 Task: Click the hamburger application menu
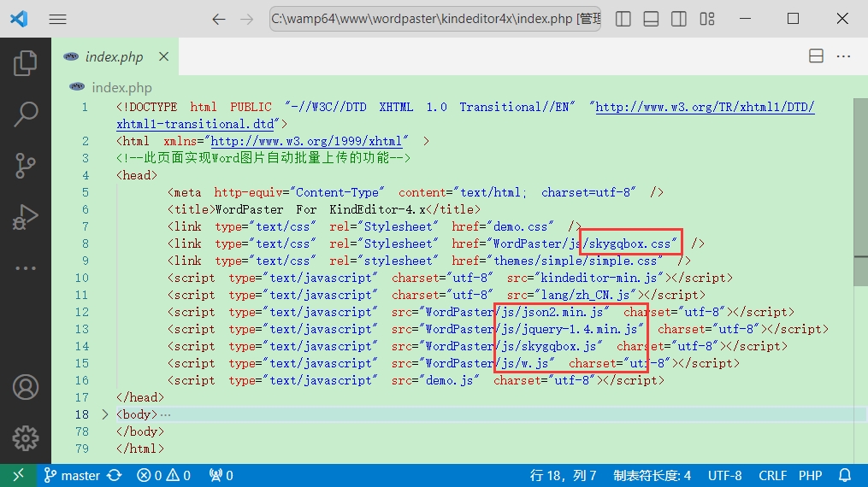point(57,19)
